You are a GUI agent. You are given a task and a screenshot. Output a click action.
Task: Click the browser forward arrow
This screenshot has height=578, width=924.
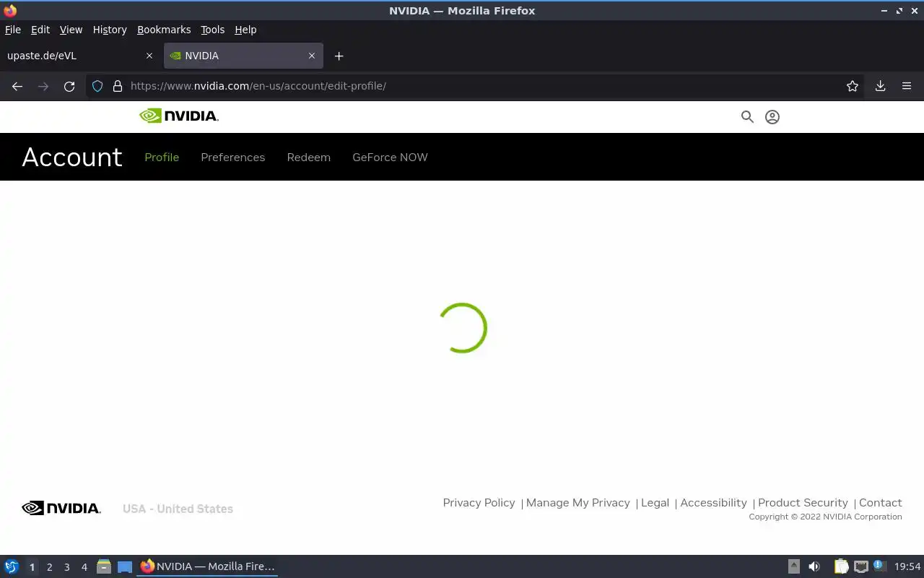click(x=43, y=86)
